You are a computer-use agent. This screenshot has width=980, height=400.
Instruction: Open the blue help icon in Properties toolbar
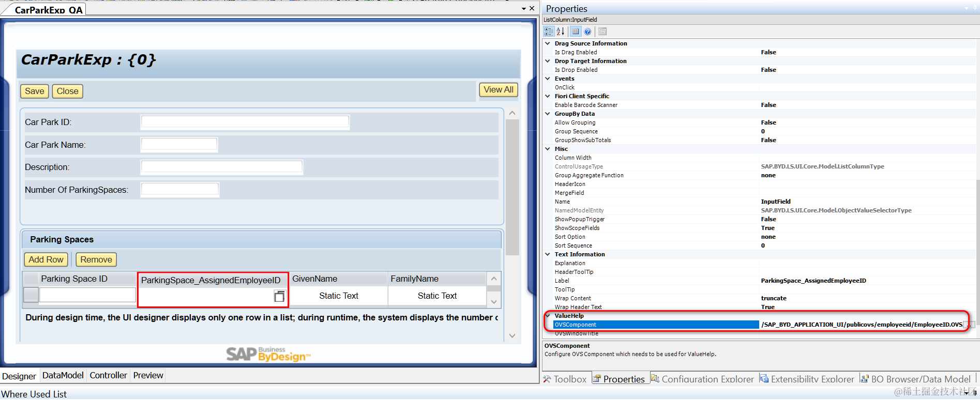[587, 32]
